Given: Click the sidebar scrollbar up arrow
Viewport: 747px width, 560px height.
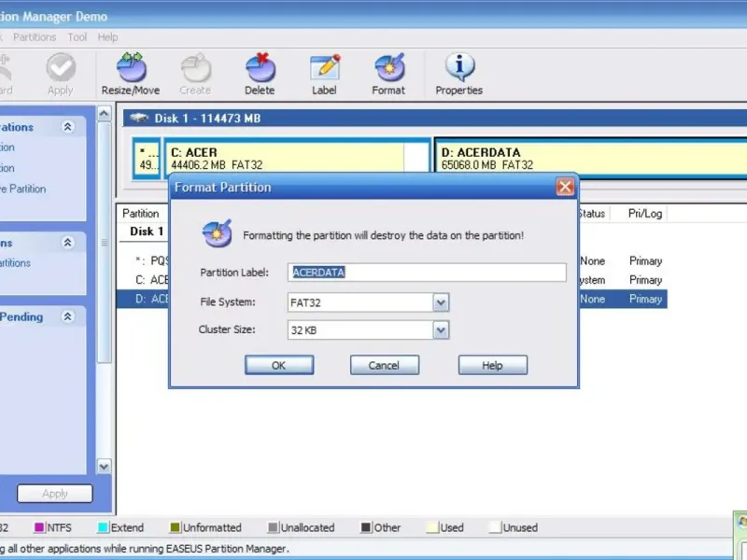Looking at the screenshot, I should pyautogui.click(x=104, y=113).
